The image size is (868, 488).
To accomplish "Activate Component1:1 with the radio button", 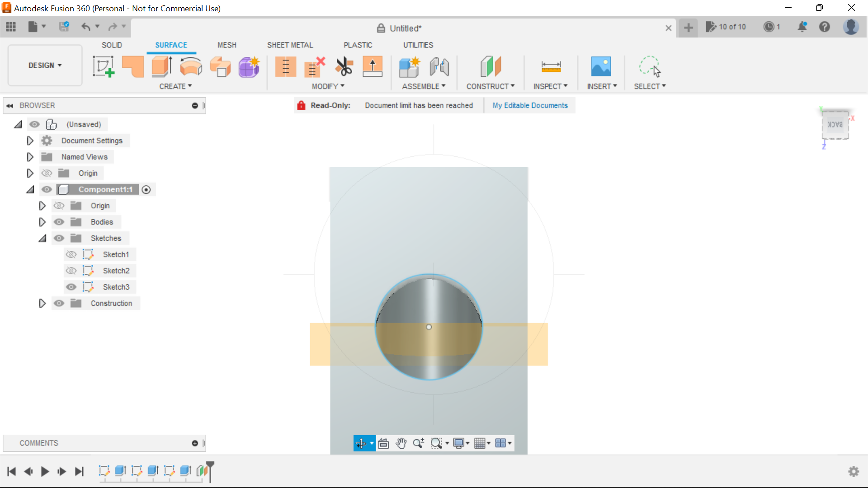I will pos(146,189).
